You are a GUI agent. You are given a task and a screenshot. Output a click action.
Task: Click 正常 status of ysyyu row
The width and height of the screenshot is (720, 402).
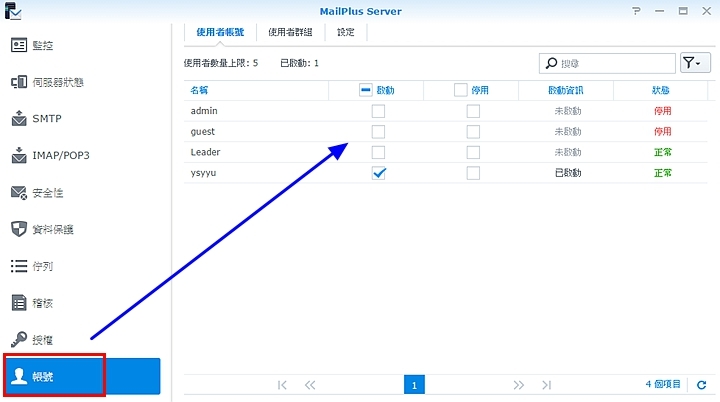click(x=663, y=173)
